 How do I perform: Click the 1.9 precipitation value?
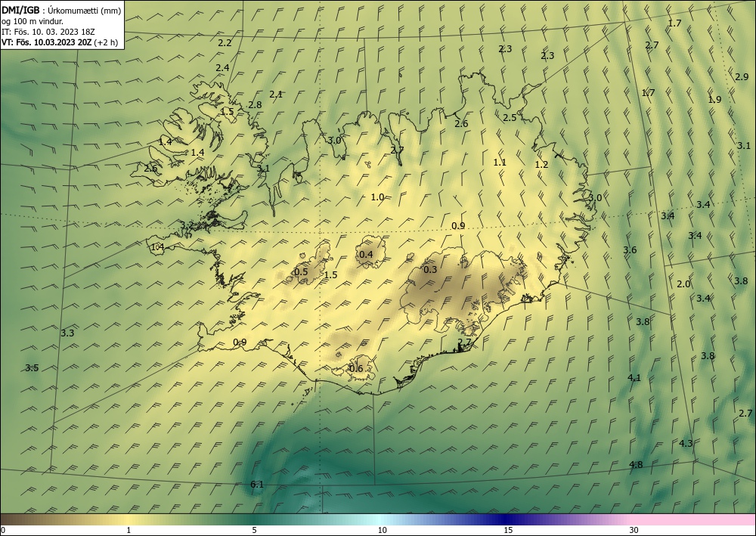point(714,99)
